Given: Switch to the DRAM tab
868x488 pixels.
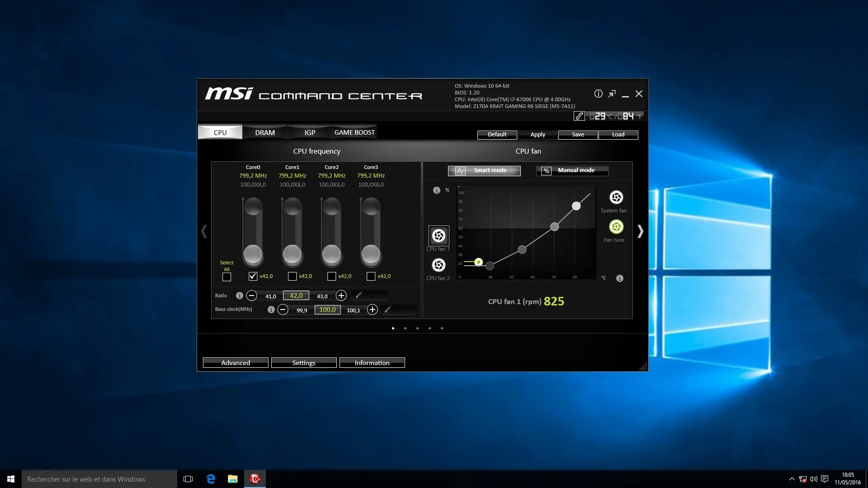Looking at the screenshot, I should pos(264,132).
